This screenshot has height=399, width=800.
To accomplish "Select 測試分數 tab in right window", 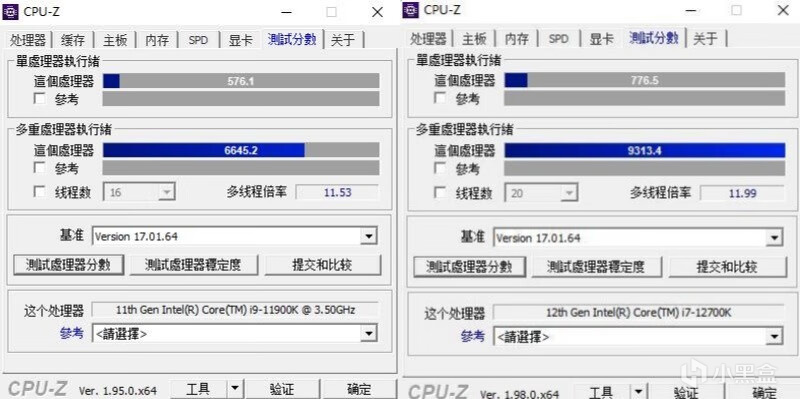I will (x=654, y=38).
